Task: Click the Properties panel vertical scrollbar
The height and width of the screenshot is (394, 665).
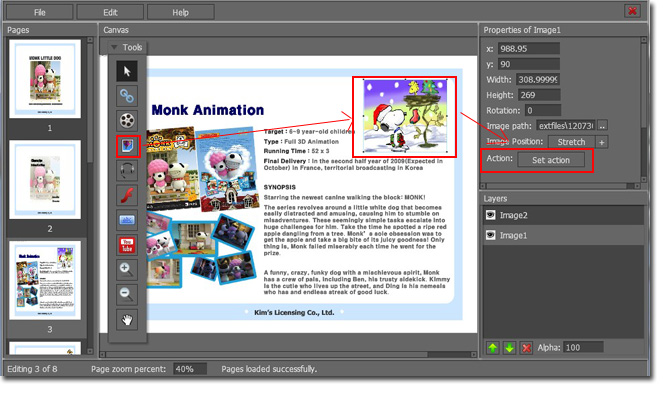Action: pyautogui.click(x=643, y=109)
